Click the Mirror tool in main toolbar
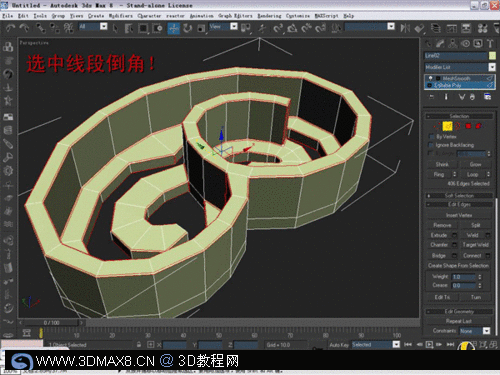The width and height of the screenshot is (500, 375). tap(405, 28)
